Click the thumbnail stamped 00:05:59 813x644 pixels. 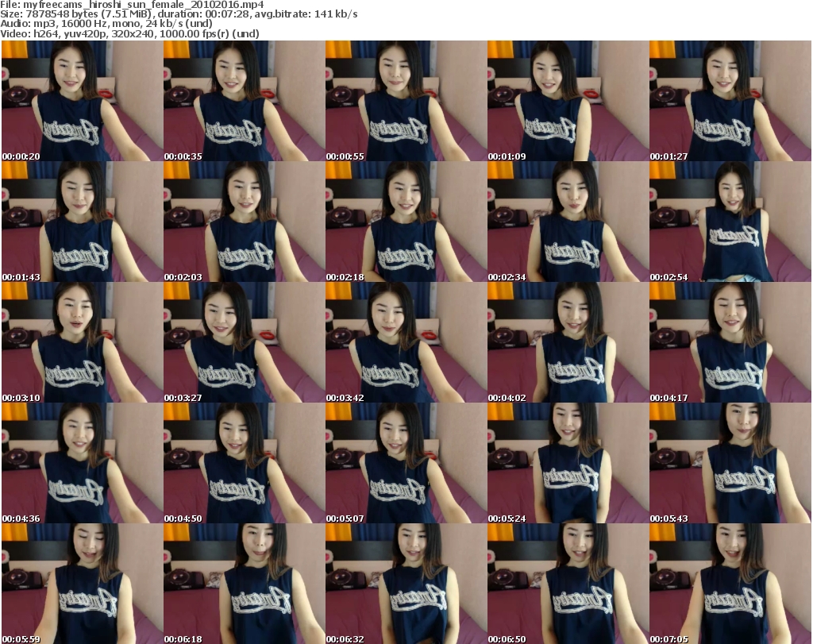[82, 584]
